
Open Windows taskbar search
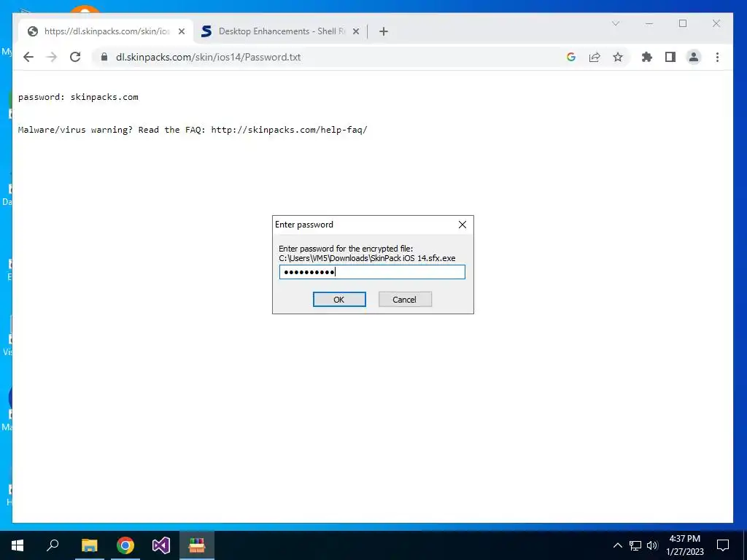click(53, 545)
